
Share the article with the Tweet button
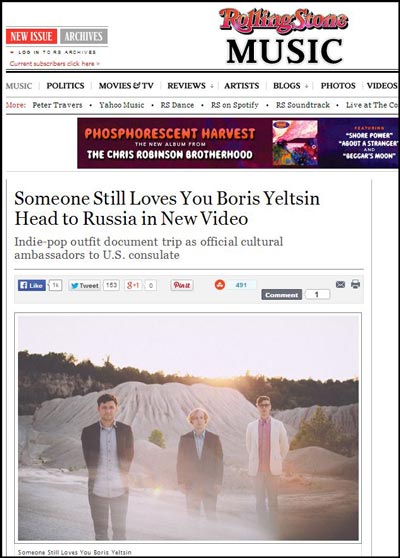click(84, 285)
